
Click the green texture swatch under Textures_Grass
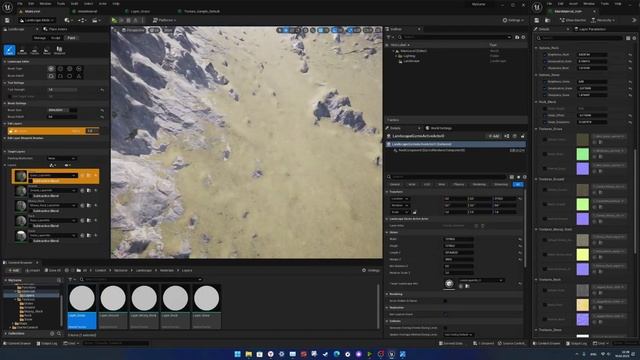coord(582,154)
